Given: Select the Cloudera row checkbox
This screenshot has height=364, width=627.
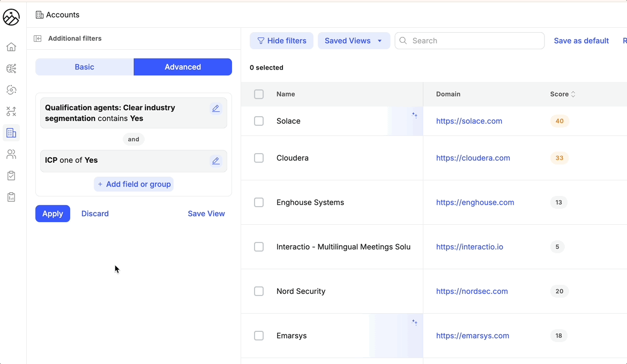Looking at the screenshot, I should click(x=259, y=158).
